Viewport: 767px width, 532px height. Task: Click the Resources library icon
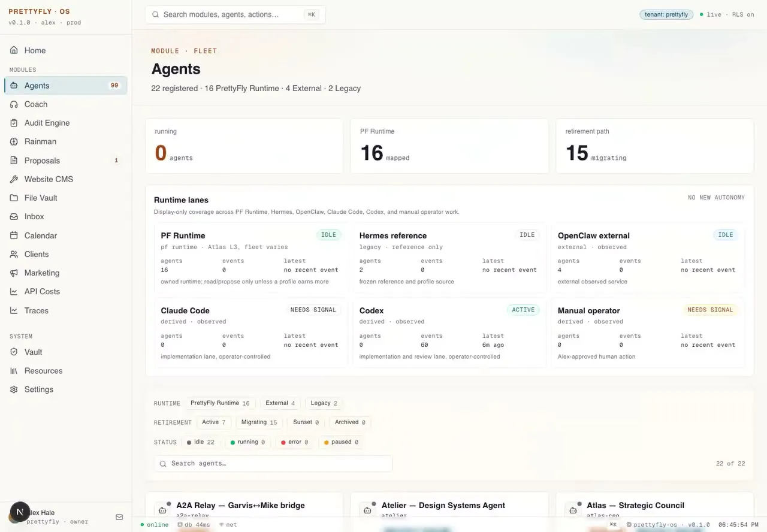pyautogui.click(x=14, y=371)
